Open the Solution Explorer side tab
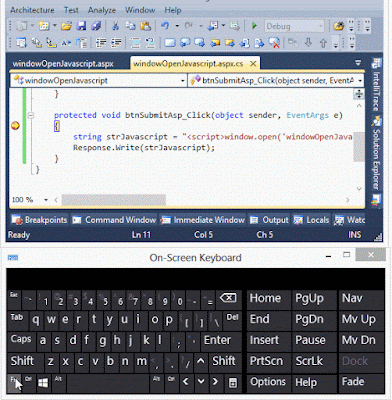 point(376,153)
